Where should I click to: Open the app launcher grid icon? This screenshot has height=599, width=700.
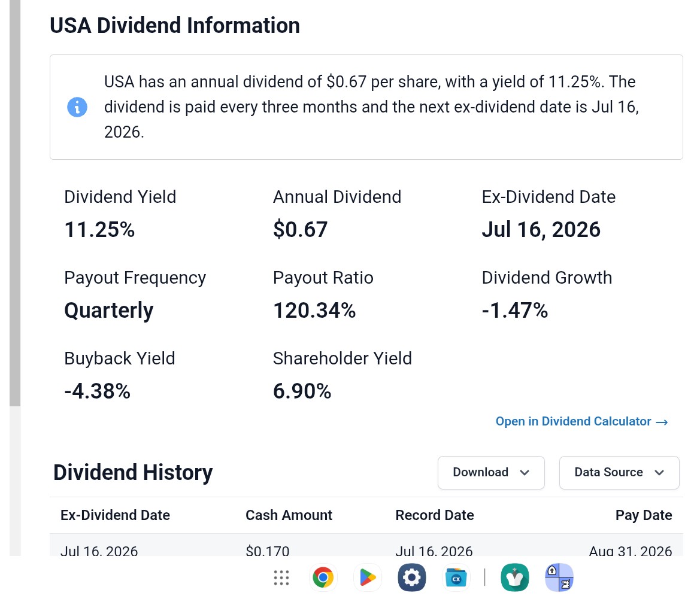pos(281,577)
